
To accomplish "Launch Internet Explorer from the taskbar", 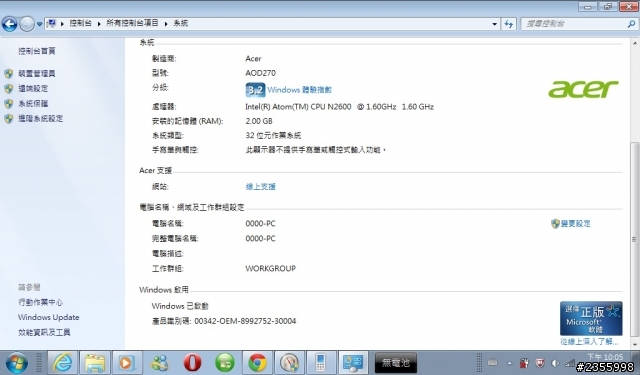I will [x=62, y=363].
